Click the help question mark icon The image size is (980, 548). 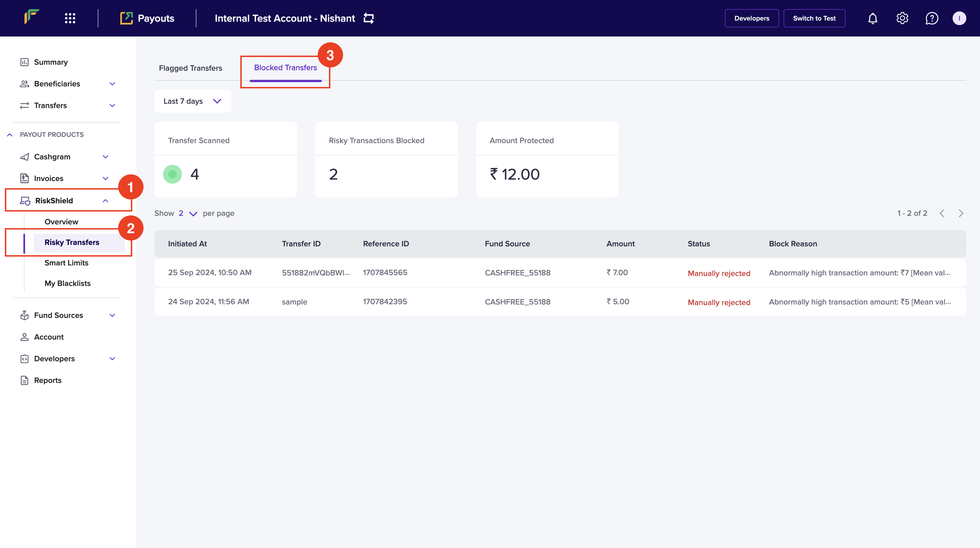pos(932,18)
